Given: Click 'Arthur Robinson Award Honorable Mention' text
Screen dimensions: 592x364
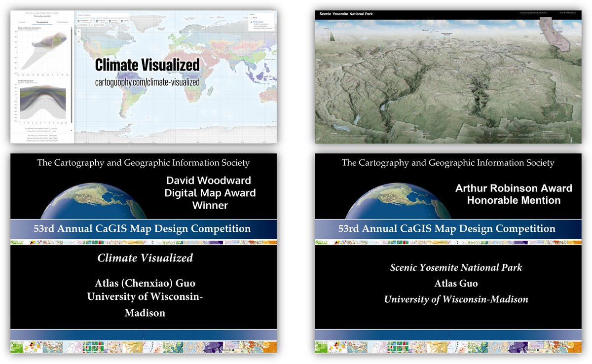Looking at the screenshot, I should (514, 194).
